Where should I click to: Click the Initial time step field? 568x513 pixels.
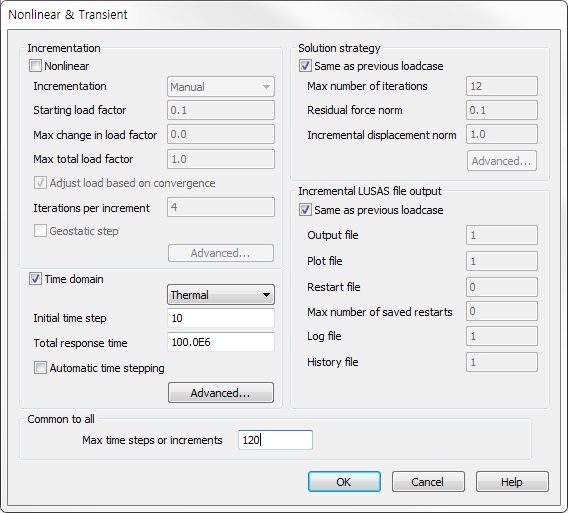221,318
